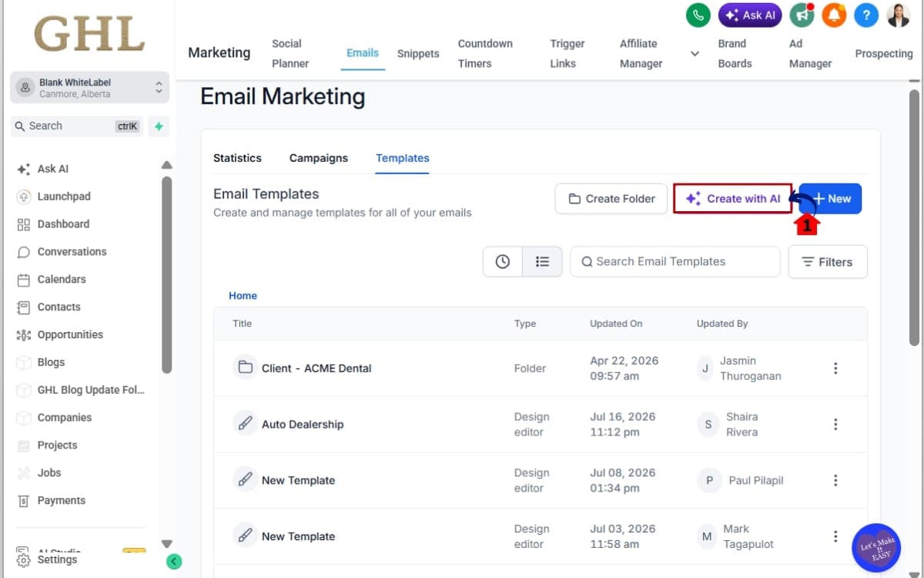This screenshot has width=924, height=578.
Task: Collapse sidebar with green arrow button
Action: point(174,561)
